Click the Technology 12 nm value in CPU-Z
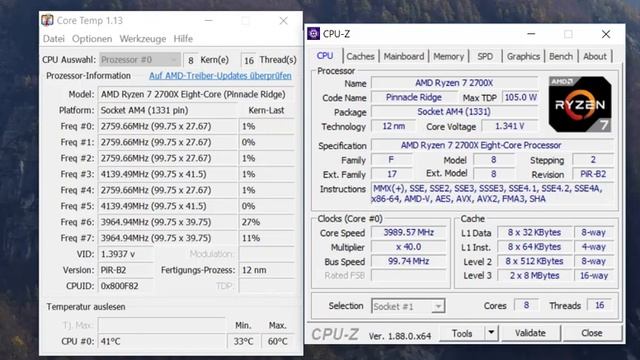The width and height of the screenshot is (640, 360). (x=393, y=126)
